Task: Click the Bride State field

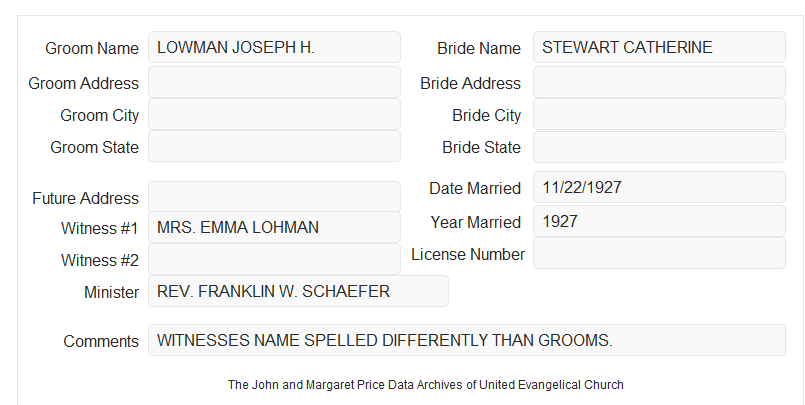Action: coord(659,147)
